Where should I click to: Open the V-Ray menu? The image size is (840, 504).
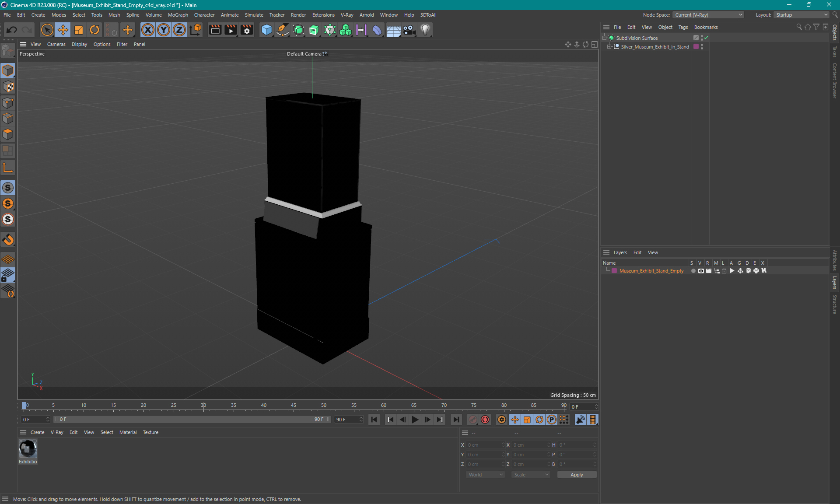347,15
